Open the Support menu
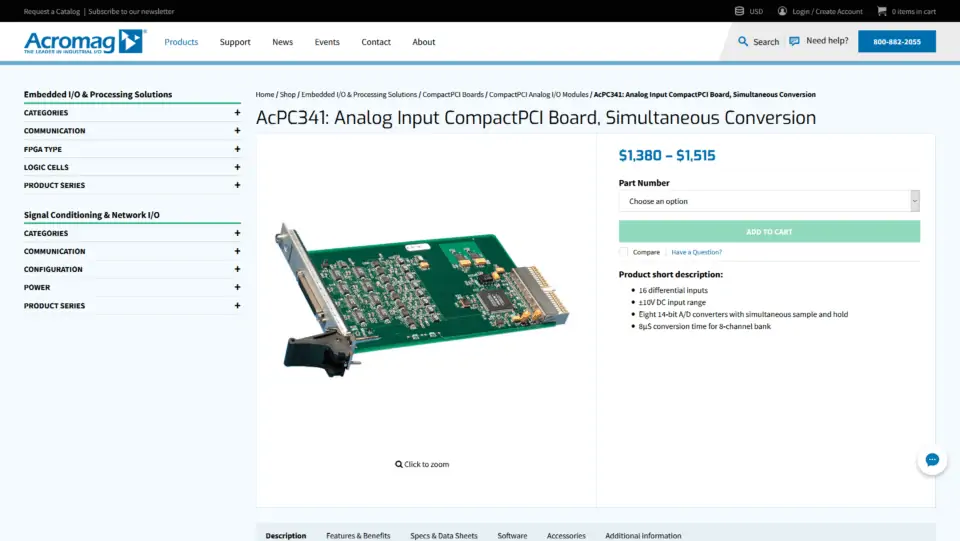This screenshot has height=541, width=960. [x=235, y=42]
